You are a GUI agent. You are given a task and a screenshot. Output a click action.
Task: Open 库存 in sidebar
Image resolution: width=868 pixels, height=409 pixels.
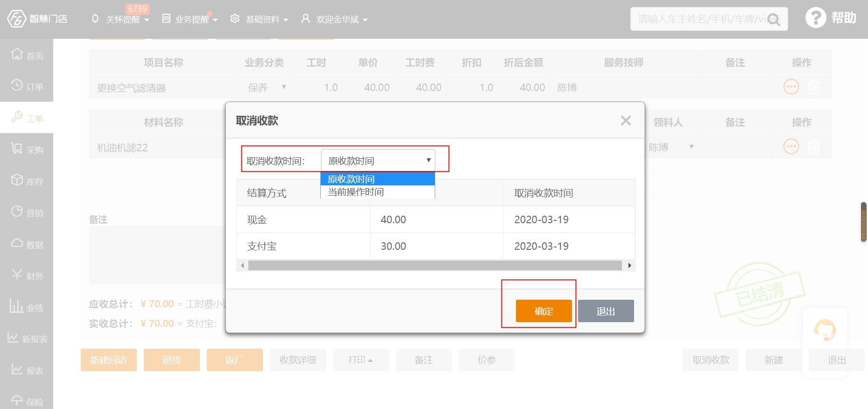point(27,181)
